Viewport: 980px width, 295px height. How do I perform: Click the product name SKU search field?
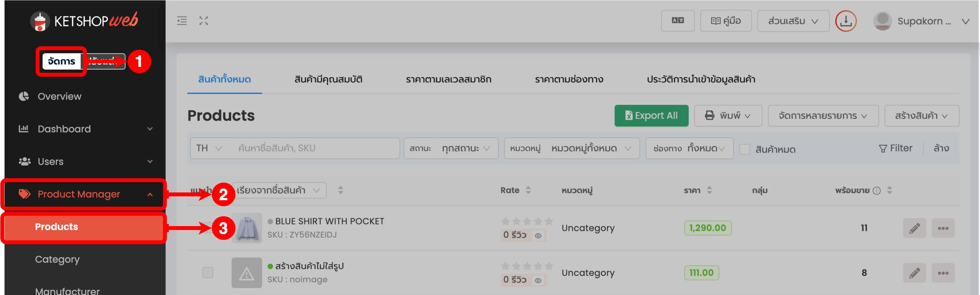(314, 148)
